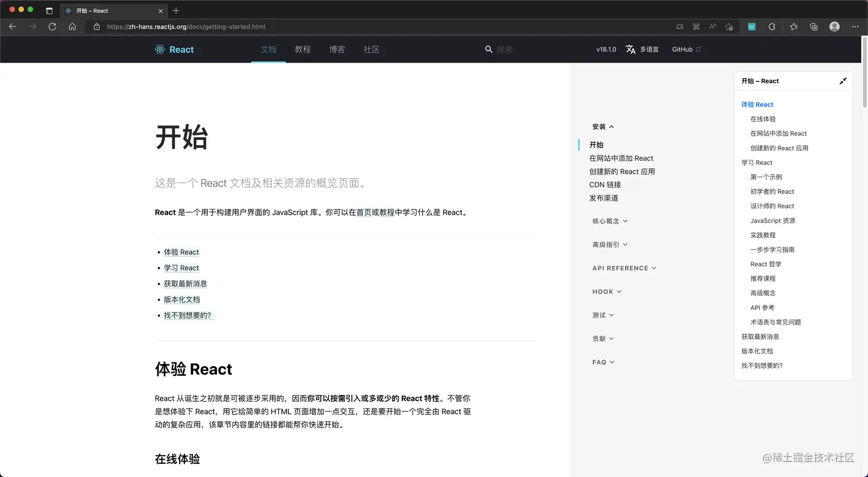Jump to 版本化文档 in the bullet list
The image size is (868, 477).
(x=182, y=300)
